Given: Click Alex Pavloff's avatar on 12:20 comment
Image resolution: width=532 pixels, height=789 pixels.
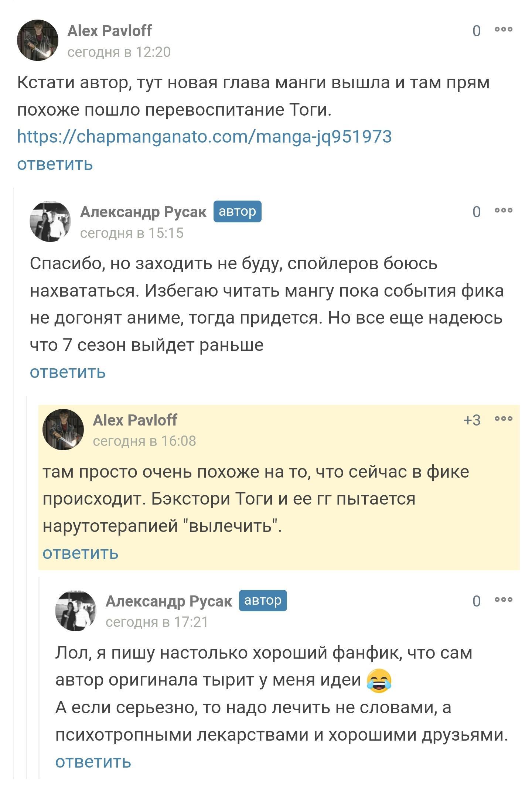Looking at the screenshot, I should 38,40.
